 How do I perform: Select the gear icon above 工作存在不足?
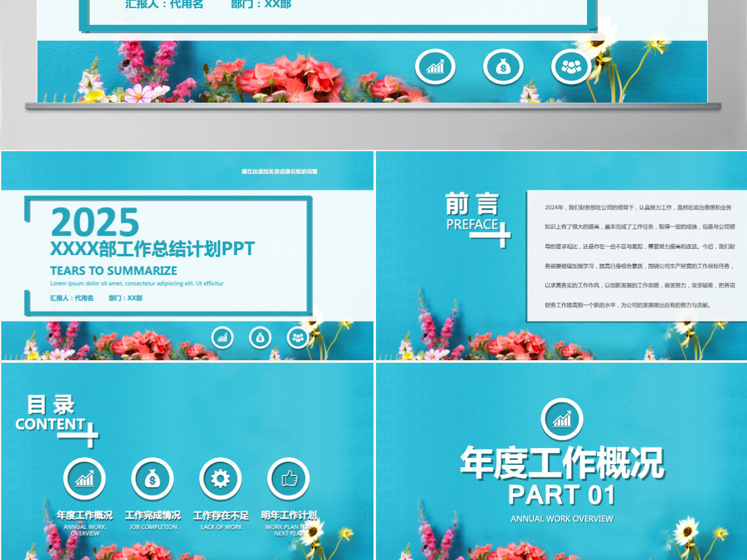[220, 478]
